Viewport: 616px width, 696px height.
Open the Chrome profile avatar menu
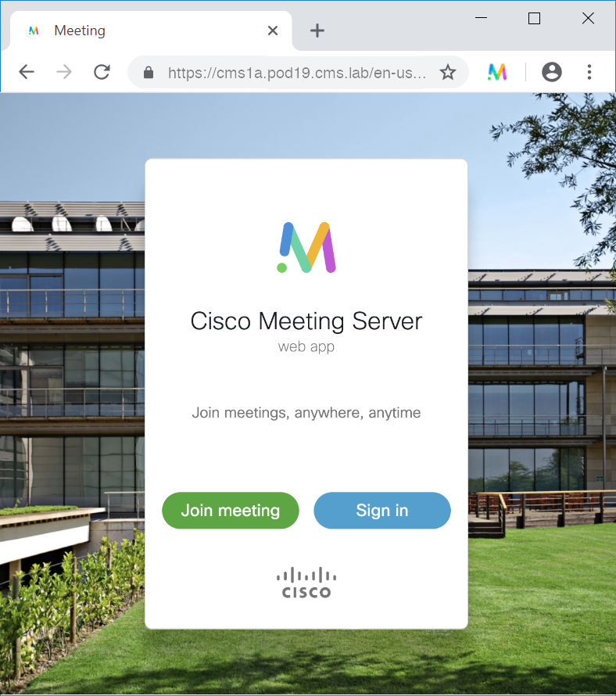click(552, 72)
